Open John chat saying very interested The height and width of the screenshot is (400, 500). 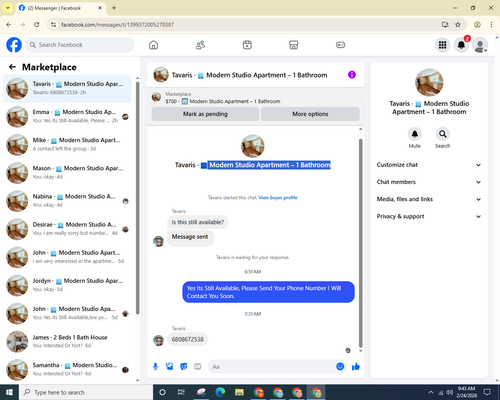coord(67,257)
